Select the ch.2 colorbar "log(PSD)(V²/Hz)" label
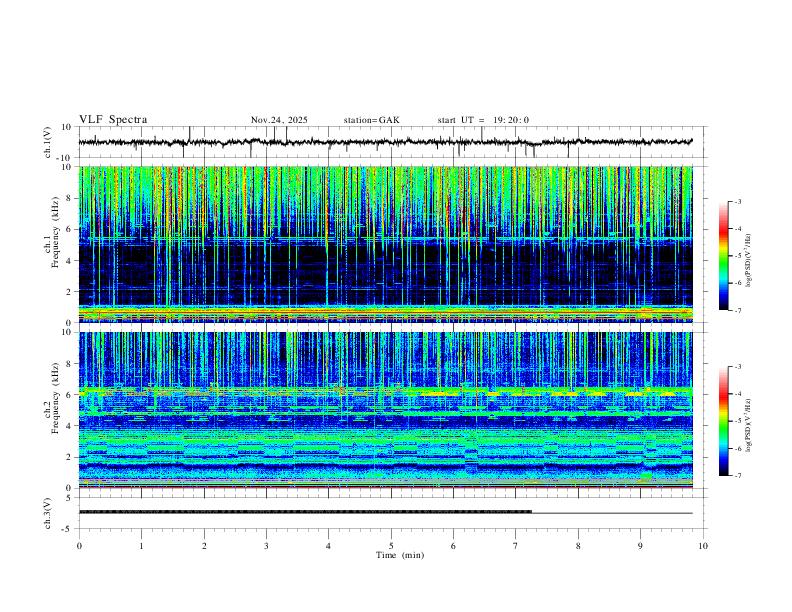Viewport: 792px width, 612px height. (749, 425)
